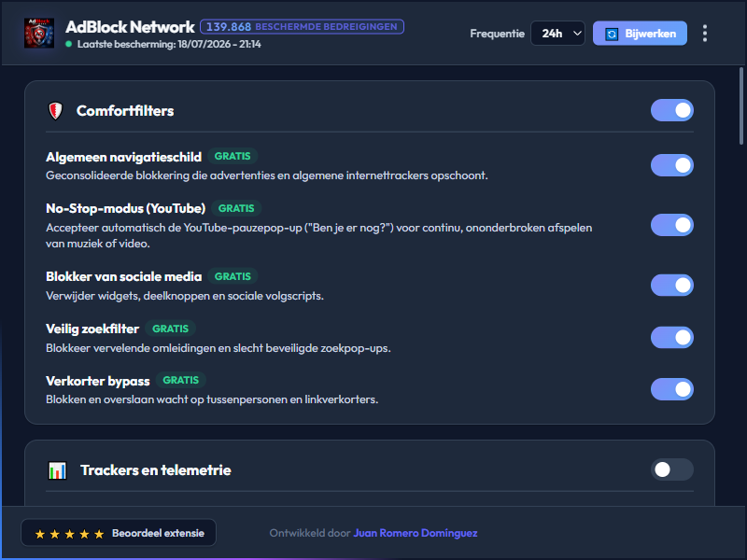
Task: Click the Trackers en telemetrie heading
Action: coord(156,470)
